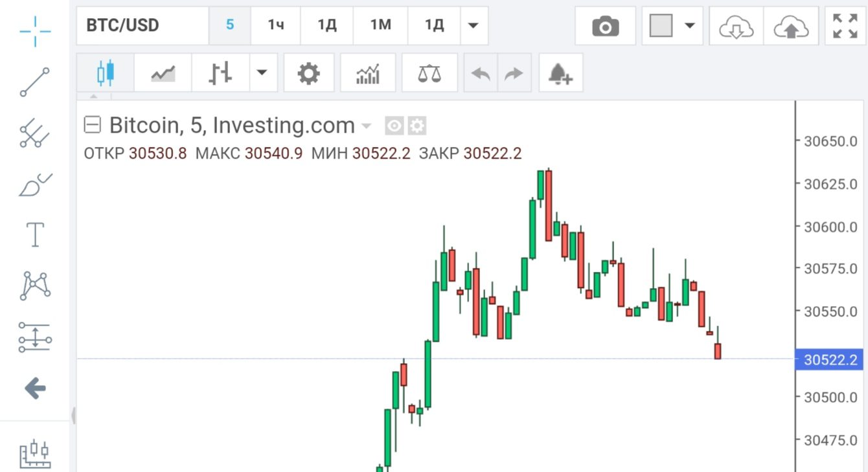Expand the chart layout square dropdown
Viewport: 868px width, 472px height.
[689, 26]
